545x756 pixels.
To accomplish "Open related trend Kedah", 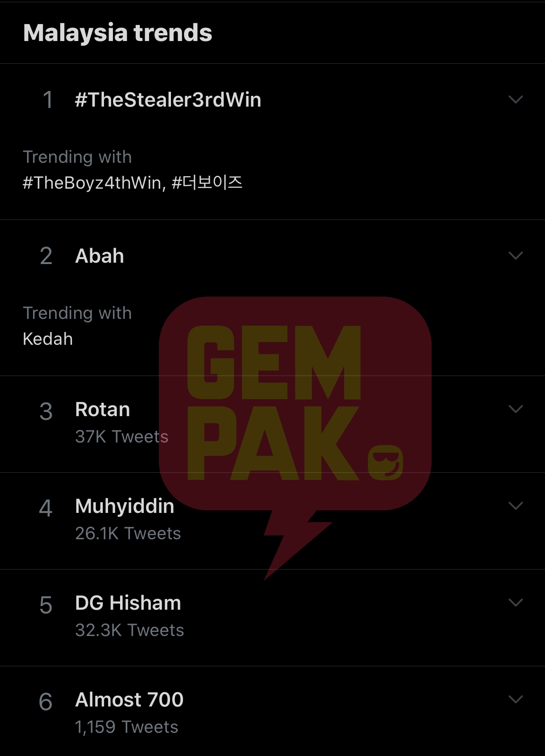I will [x=48, y=339].
